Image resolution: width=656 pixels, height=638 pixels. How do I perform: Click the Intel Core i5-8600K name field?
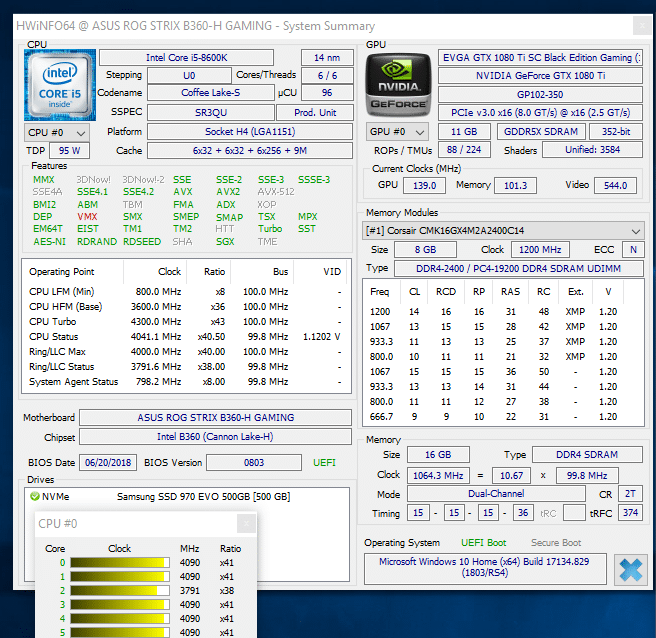click(185, 58)
